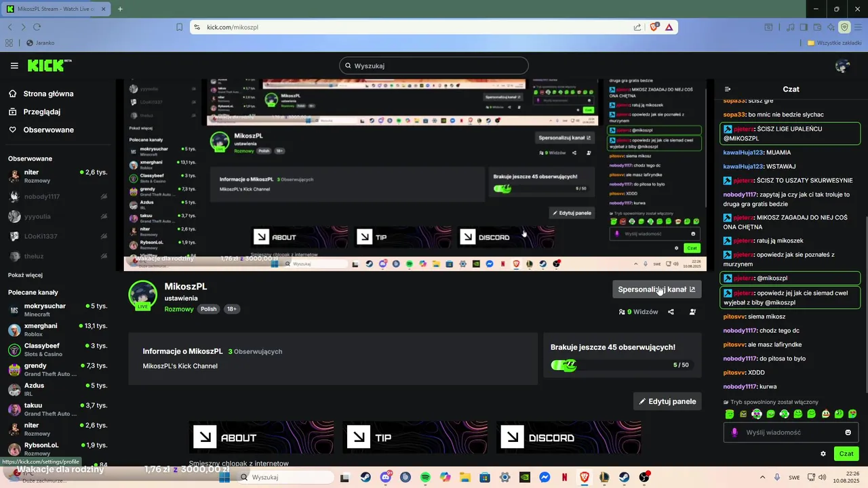Select the headphones quick emote
Viewport: 868px width, 488px height.
(x=757, y=414)
